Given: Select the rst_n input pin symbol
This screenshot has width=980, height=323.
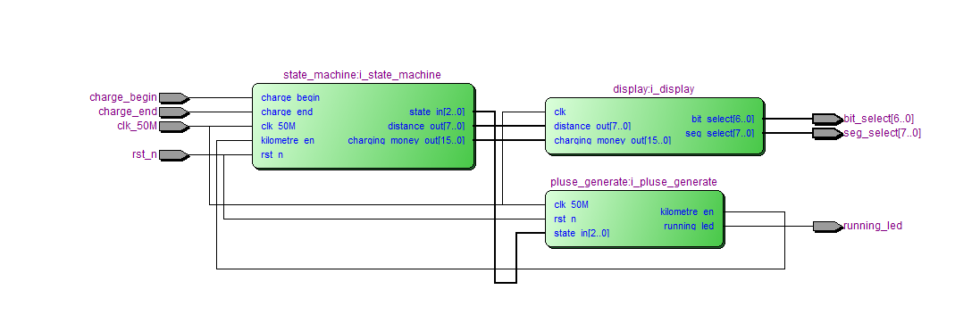Looking at the screenshot, I should pos(174,155).
